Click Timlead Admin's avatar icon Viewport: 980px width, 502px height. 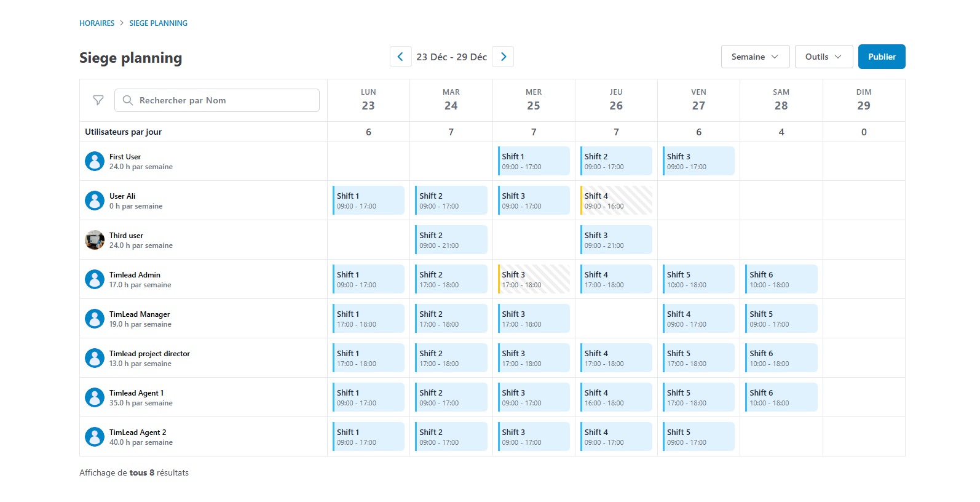[x=95, y=279]
